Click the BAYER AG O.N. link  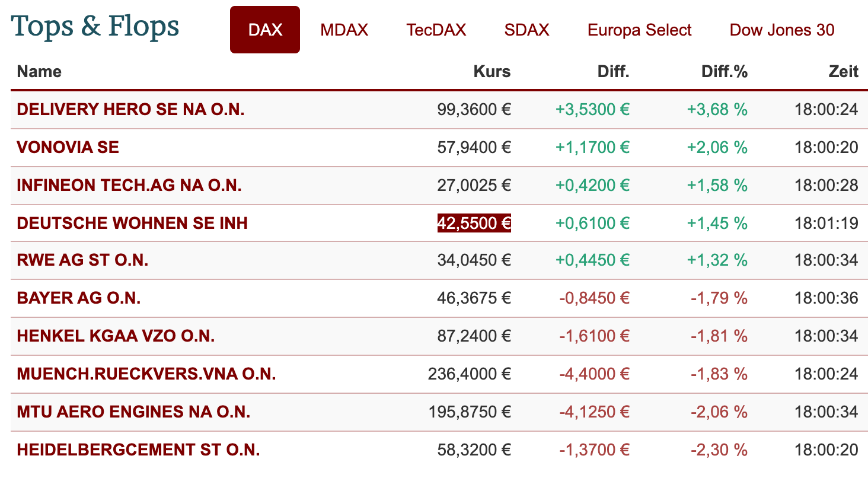point(79,298)
